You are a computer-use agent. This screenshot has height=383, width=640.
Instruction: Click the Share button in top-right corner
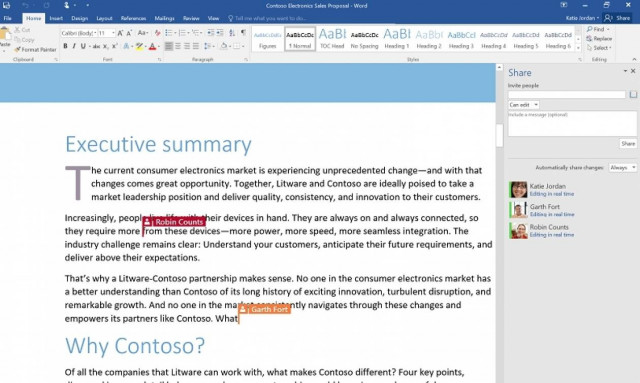tap(618, 18)
